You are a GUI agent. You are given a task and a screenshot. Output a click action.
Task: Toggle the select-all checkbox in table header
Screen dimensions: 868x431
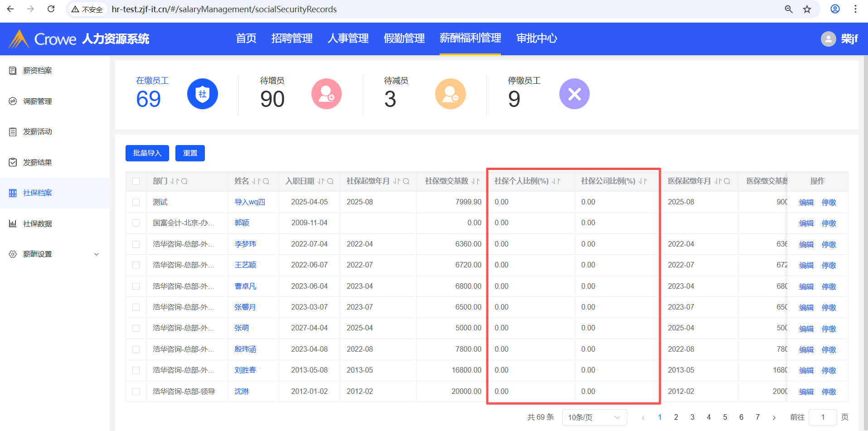pos(136,181)
